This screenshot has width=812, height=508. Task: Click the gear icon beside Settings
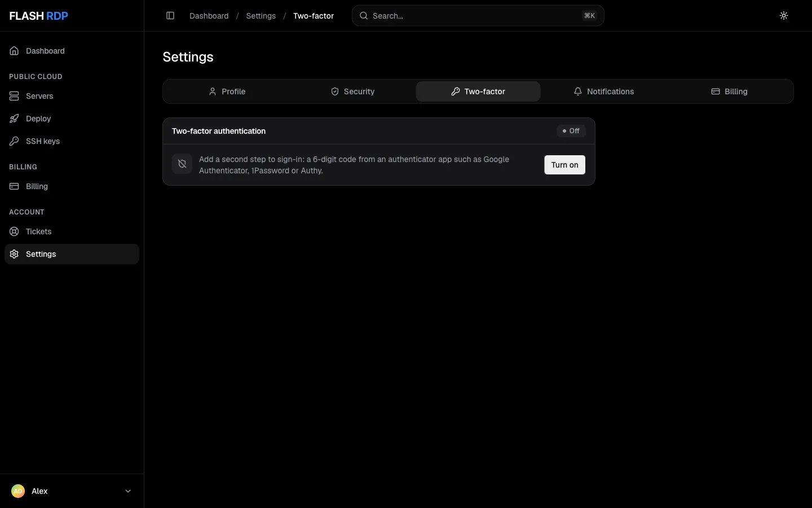point(14,254)
